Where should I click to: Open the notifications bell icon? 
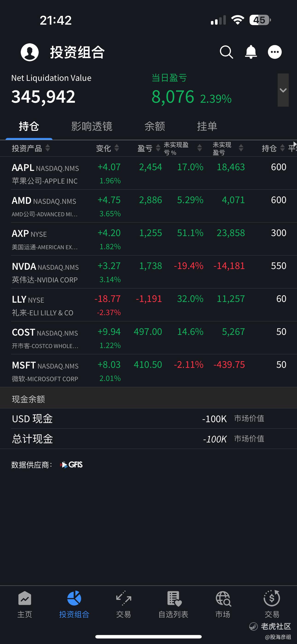point(251,52)
